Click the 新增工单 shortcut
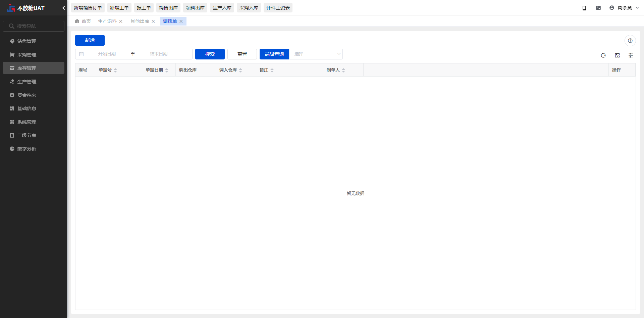644x318 pixels. (119, 8)
